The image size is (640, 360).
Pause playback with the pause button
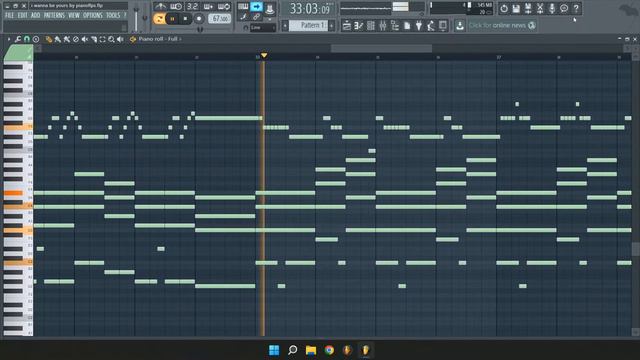(172, 19)
